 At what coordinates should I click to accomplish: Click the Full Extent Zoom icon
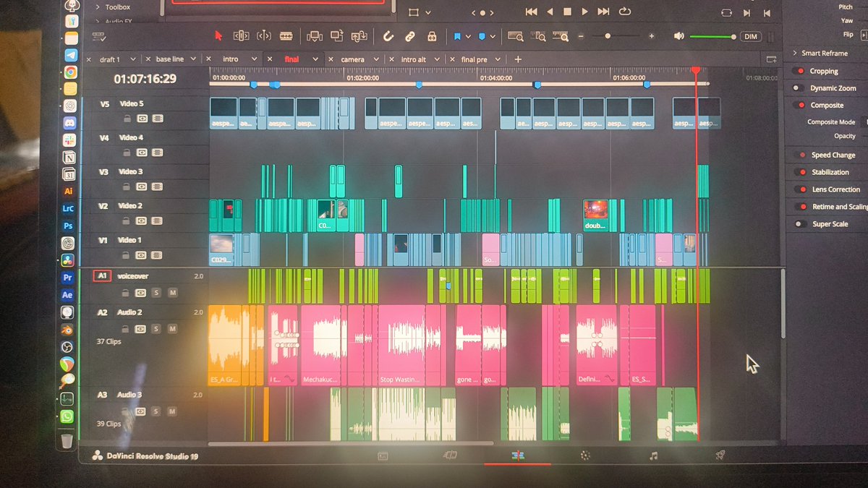(x=516, y=35)
